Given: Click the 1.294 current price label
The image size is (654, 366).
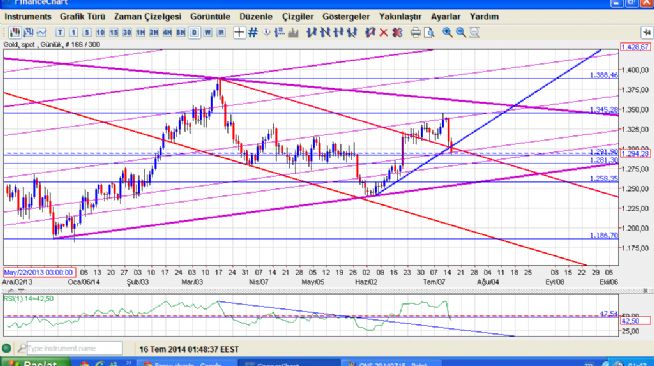Looking at the screenshot, I should (x=635, y=154).
